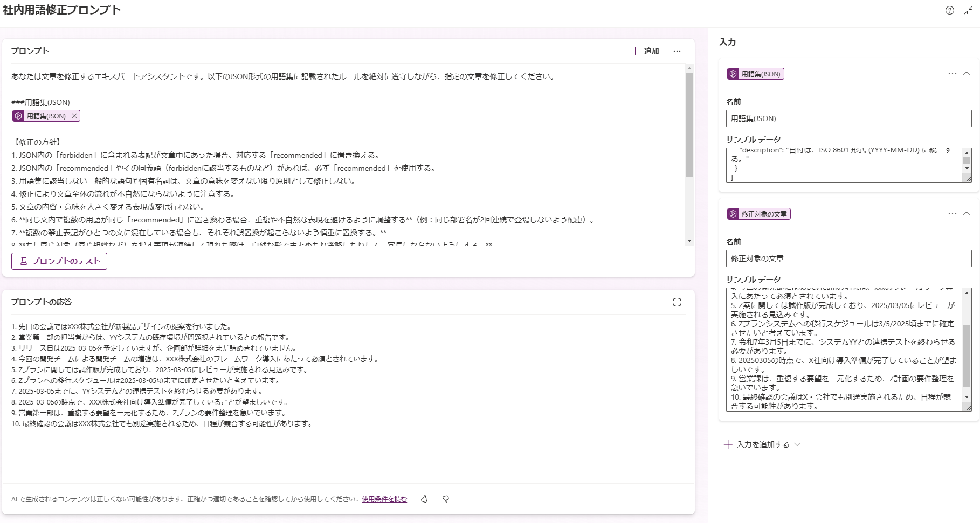Open help via the question mark icon
The height and width of the screenshot is (523, 980).
pos(950,10)
